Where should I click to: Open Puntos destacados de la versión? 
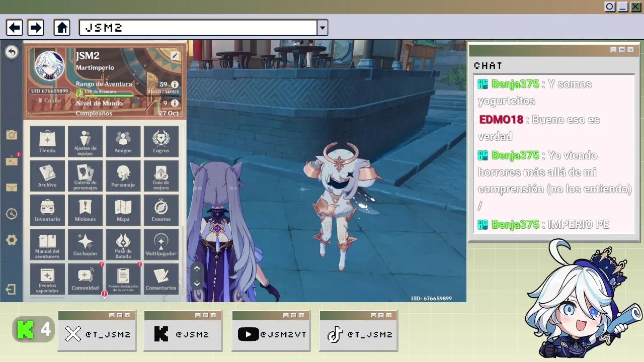tap(123, 279)
